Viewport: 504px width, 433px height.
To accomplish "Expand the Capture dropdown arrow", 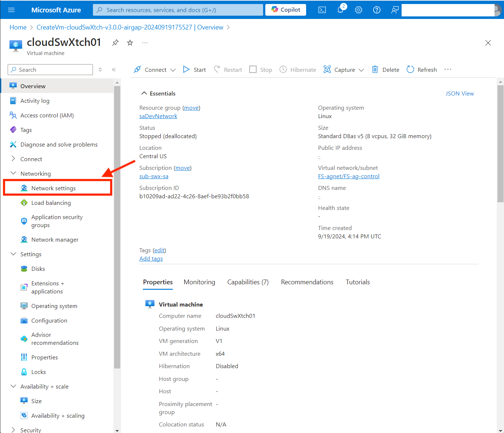I will pyautogui.click(x=361, y=70).
